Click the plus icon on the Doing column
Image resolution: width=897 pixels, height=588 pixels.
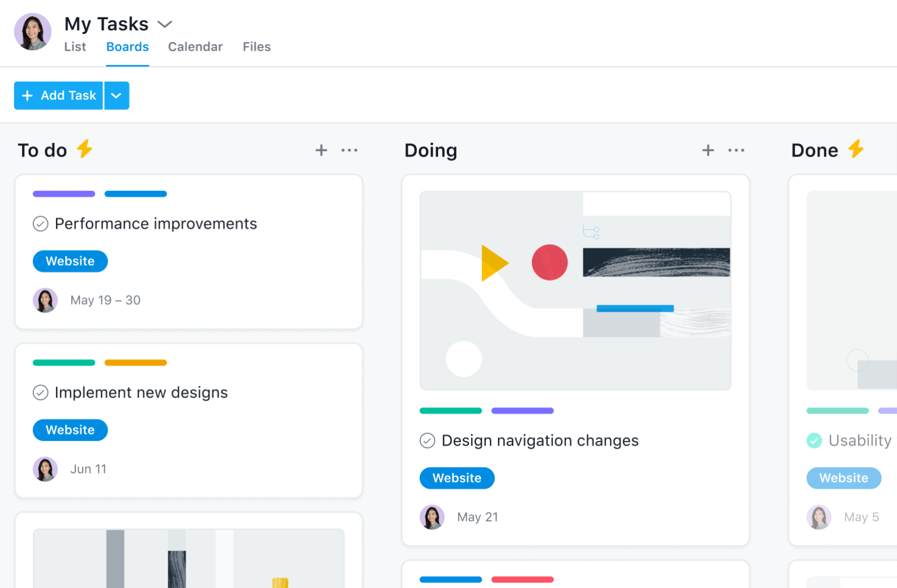707,150
